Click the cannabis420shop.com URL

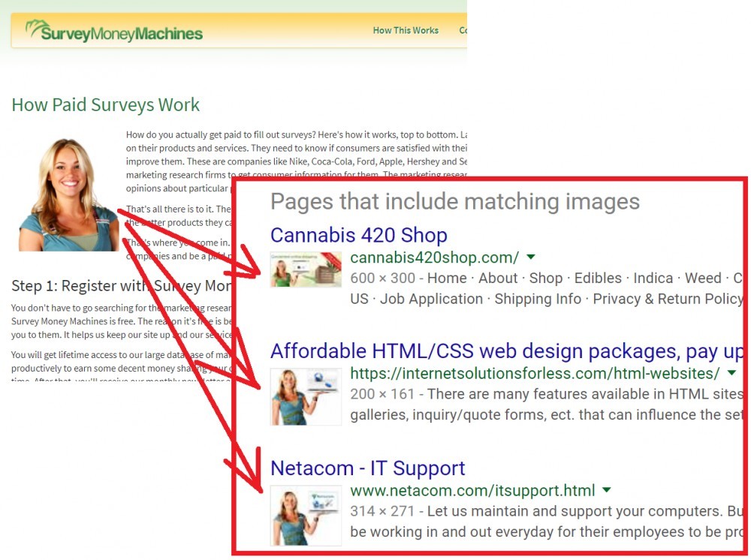434,257
